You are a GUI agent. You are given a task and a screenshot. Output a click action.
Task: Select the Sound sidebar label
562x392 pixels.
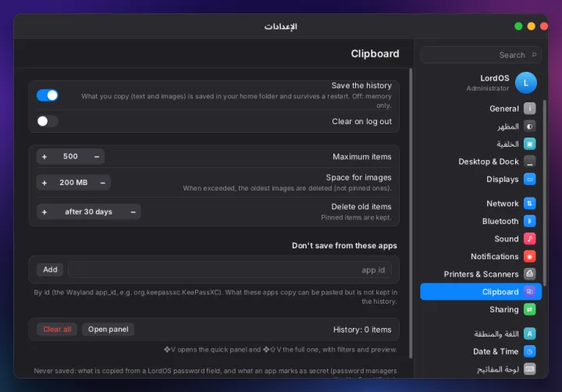(506, 239)
